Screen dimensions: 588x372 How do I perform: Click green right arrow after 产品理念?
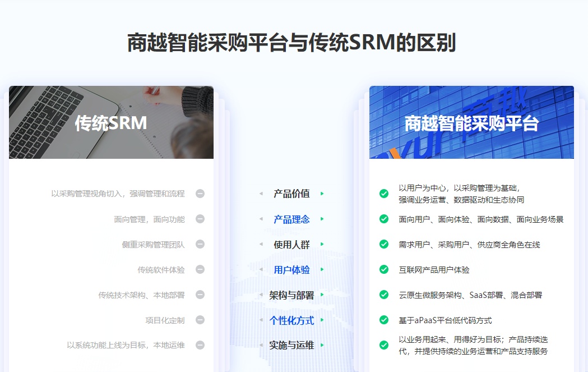(x=322, y=219)
